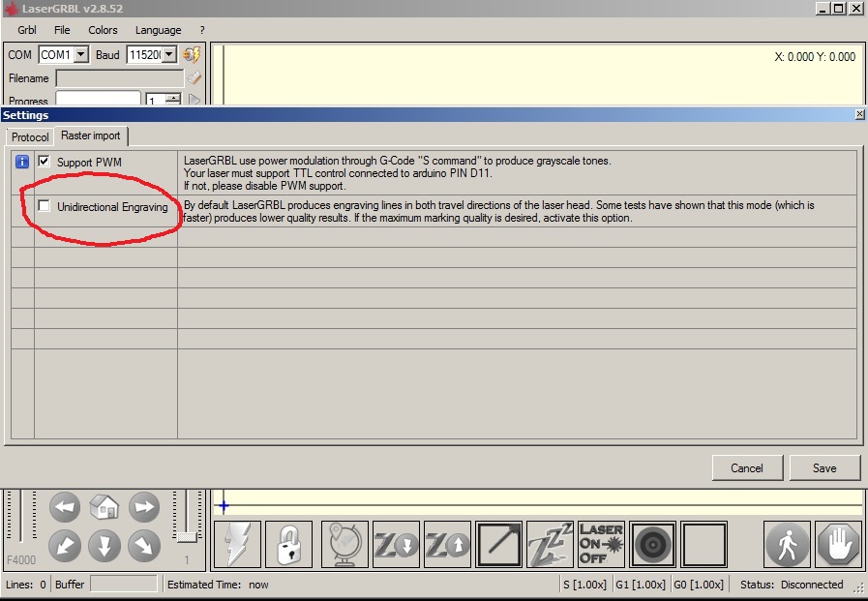
Task: Click the run program play arrow icon
Action: (x=194, y=100)
